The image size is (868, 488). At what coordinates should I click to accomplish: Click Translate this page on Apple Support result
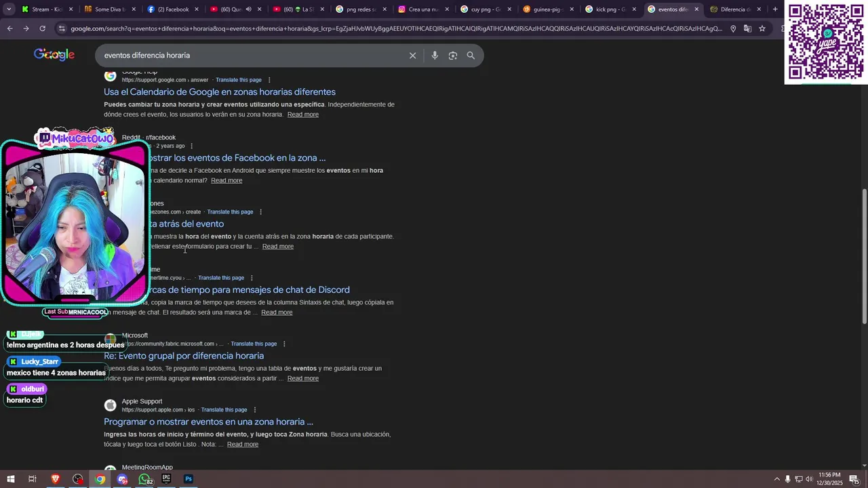coord(224,410)
